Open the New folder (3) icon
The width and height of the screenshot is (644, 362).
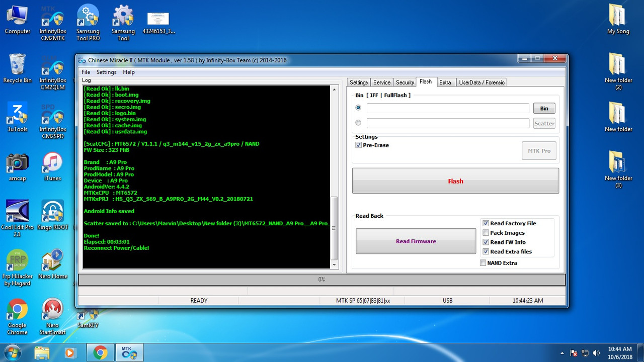tap(618, 170)
